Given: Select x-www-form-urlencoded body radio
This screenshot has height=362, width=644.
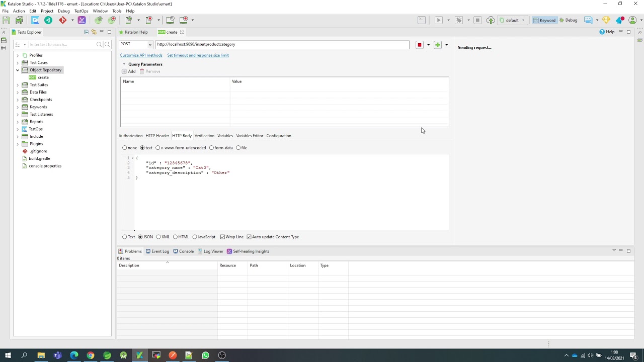Looking at the screenshot, I should (158, 148).
